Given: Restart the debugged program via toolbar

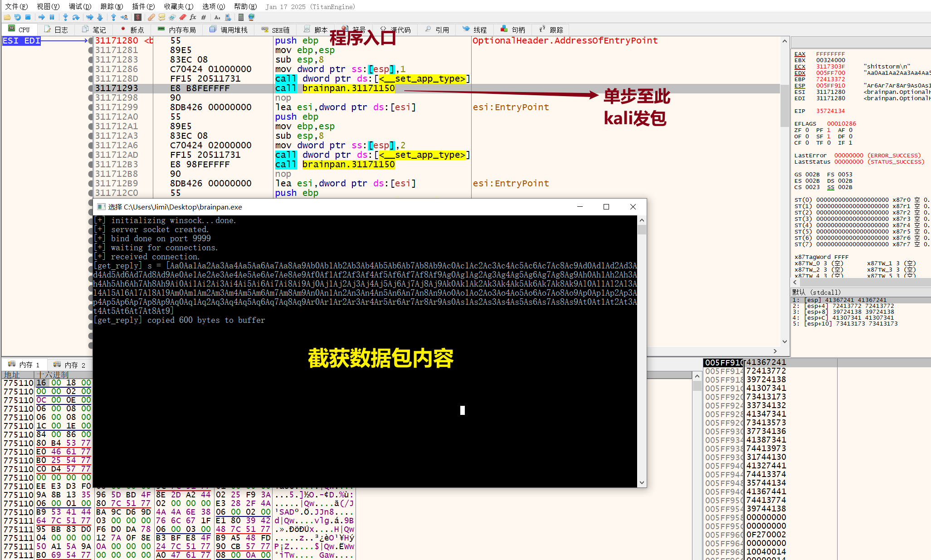Looking at the screenshot, I should [17, 17].
